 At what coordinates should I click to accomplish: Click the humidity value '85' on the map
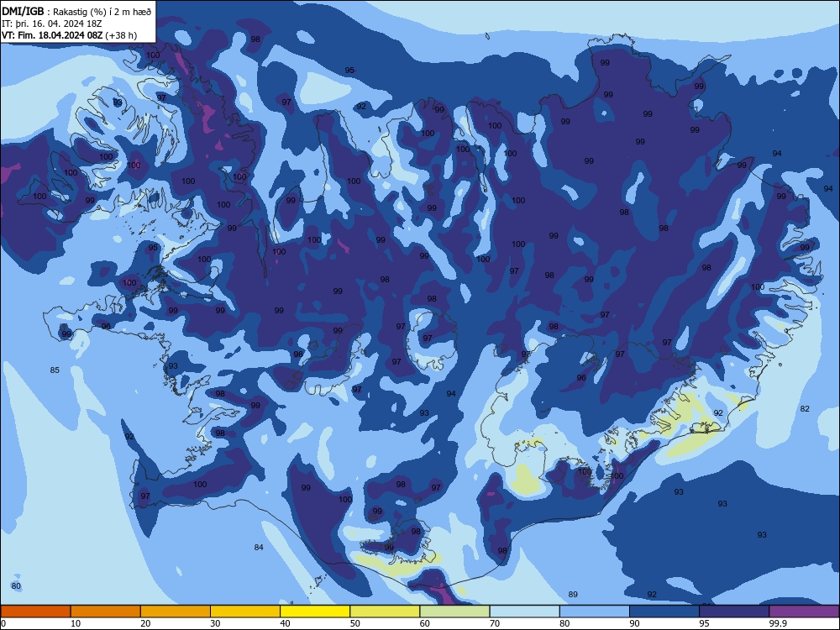tap(55, 370)
